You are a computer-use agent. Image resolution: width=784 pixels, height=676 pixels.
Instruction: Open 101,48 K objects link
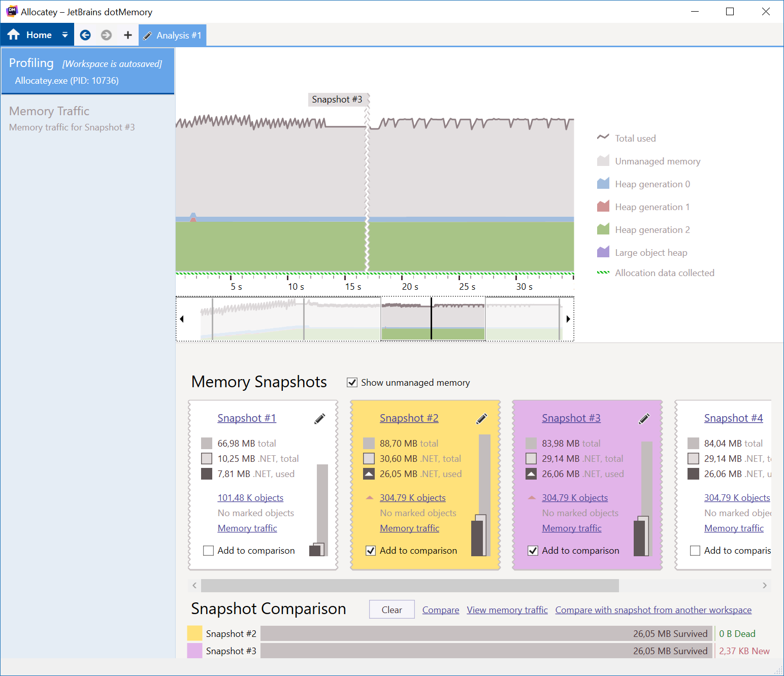coord(250,498)
